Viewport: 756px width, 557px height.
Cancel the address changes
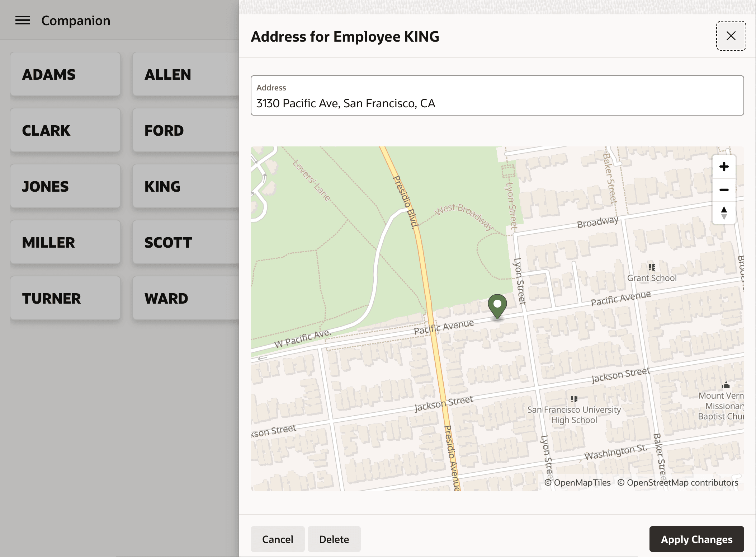tap(278, 539)
